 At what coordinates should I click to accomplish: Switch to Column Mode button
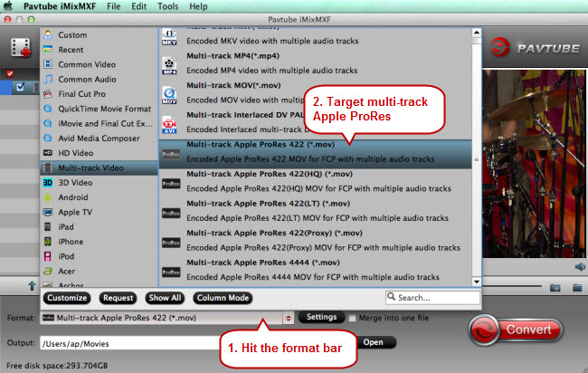point(223,298)
